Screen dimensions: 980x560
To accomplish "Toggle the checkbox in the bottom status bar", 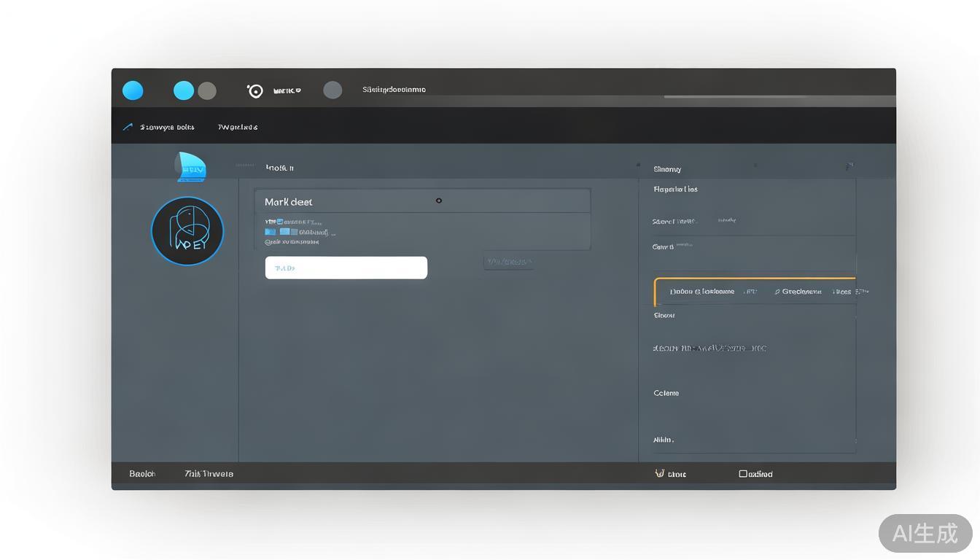I will coord(743,473).
